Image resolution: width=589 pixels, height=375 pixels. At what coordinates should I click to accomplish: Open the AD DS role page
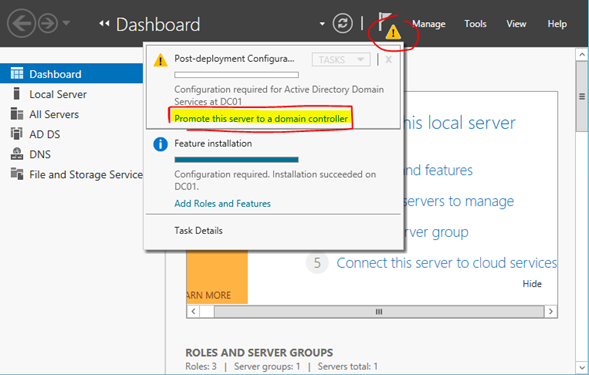point(45,134)
